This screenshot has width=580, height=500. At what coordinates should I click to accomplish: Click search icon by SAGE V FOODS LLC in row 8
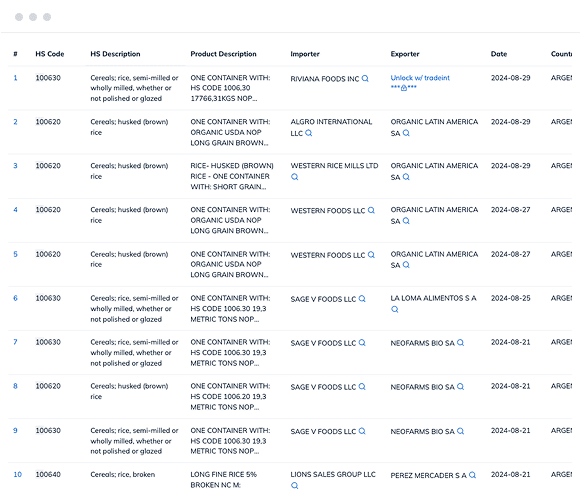pos(362,386)
